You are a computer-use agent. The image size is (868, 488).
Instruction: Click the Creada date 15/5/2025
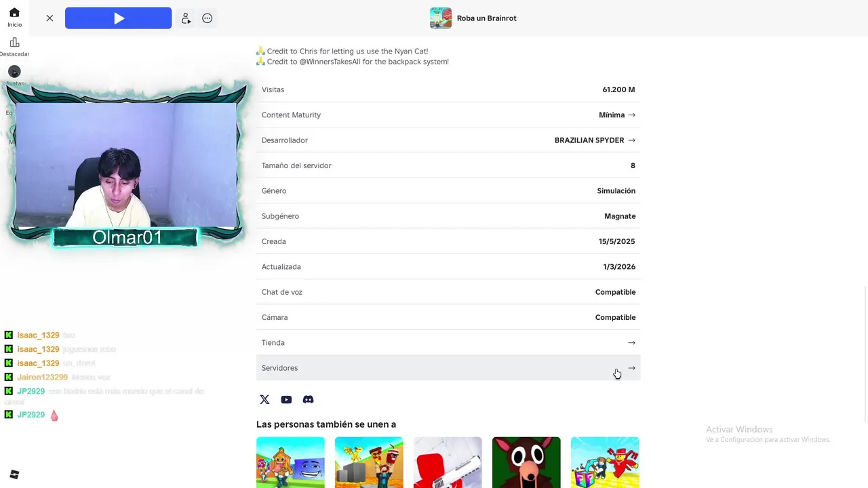coord(616,241)
